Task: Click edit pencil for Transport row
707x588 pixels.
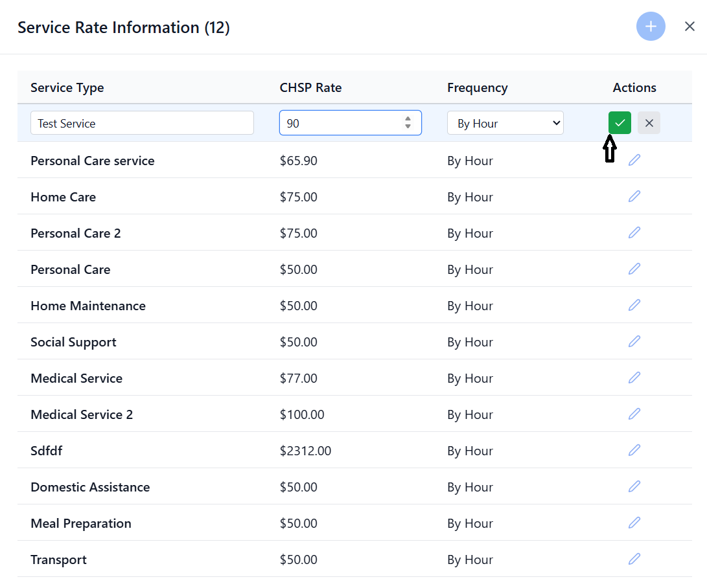Action: (634, 559)
